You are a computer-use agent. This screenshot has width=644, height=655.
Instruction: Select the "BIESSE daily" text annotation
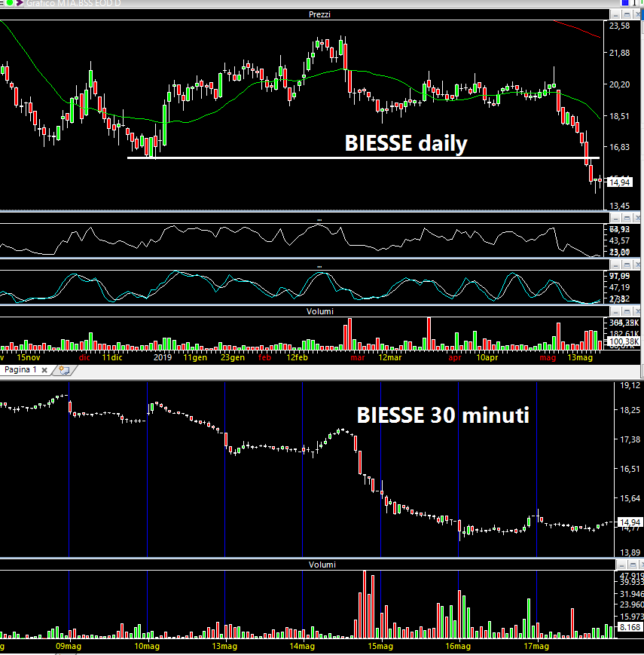point(406,143)
